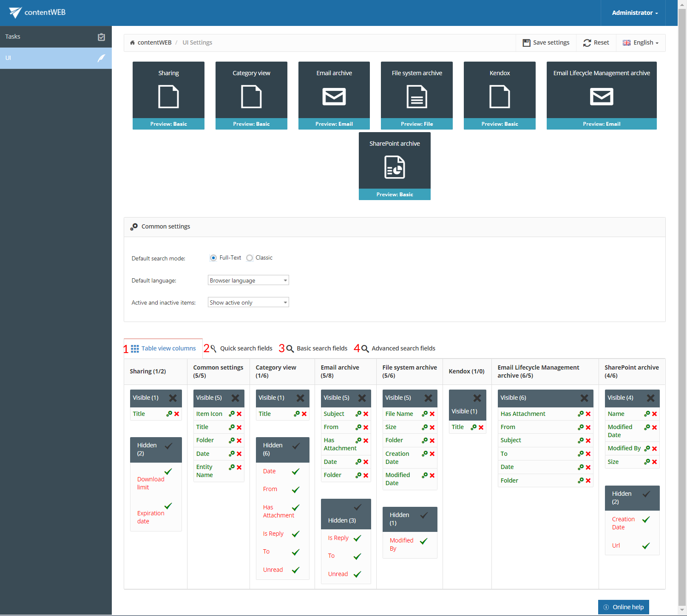This screenshot has width=687, height=616.
Task: Select Full-Text search mode
Action: [213, 258]
